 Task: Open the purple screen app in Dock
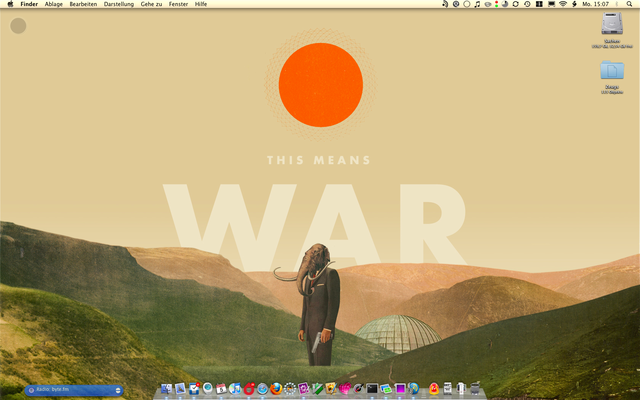point(400,389)
